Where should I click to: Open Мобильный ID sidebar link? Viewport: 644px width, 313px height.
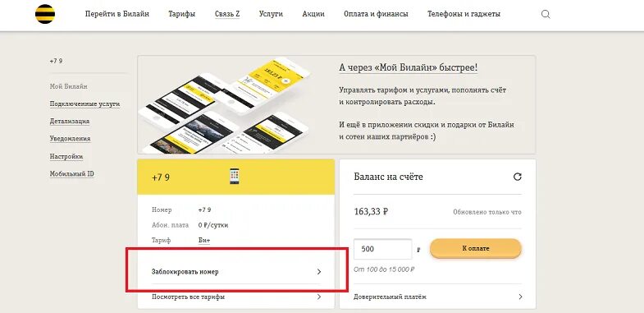point(72,173)
